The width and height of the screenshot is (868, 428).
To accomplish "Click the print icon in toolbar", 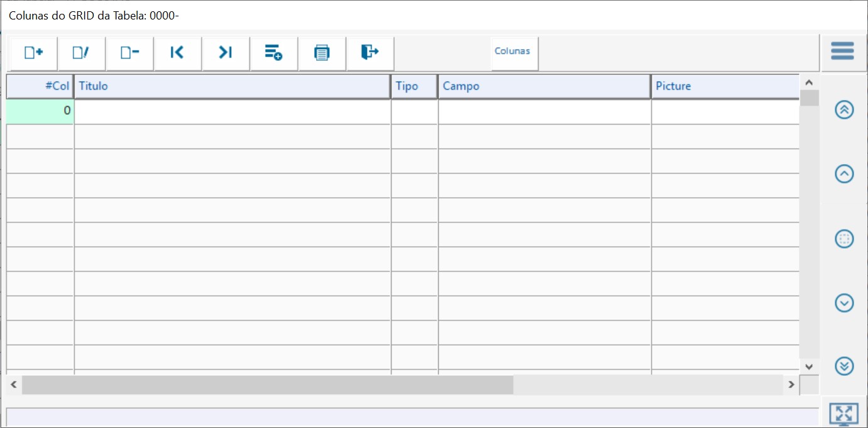I will coord(322,53).
